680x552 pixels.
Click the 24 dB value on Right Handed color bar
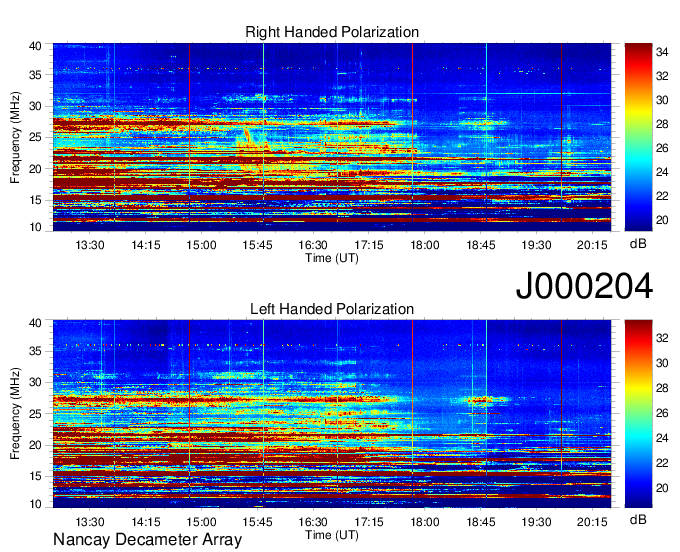[662, 172]
